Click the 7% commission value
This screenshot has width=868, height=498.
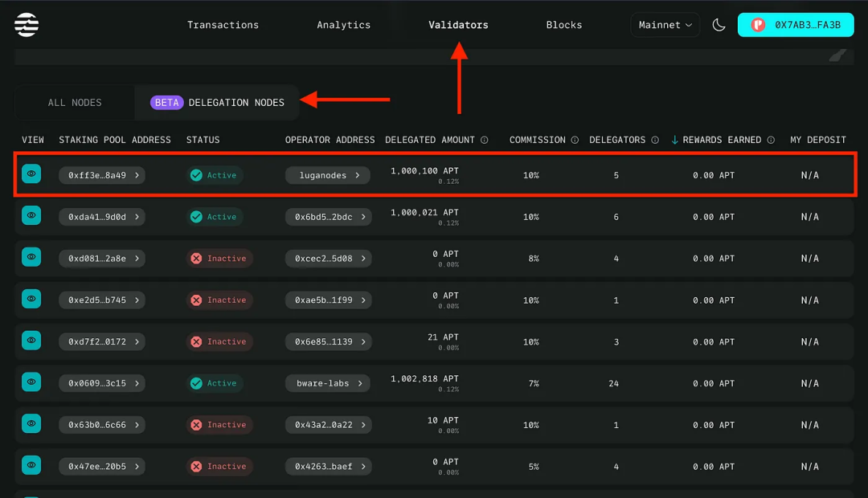tap(534, 383)
